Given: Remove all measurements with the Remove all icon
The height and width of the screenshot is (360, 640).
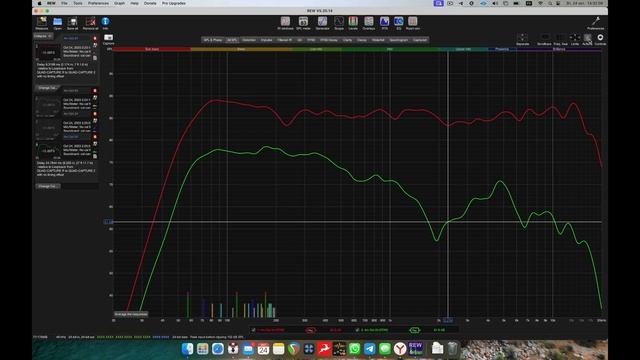Looking at the screenshot, I should pyautogui.click(x=90, y=22).
